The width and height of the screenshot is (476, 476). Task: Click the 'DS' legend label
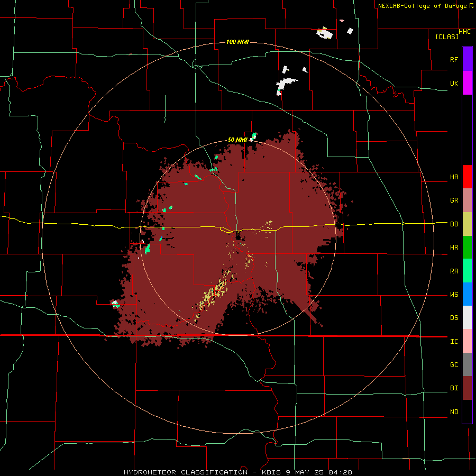tap(454, 318)
